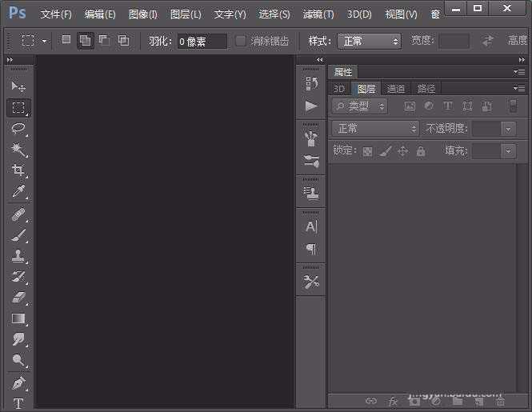Open the History panel icon

(311, 84)
